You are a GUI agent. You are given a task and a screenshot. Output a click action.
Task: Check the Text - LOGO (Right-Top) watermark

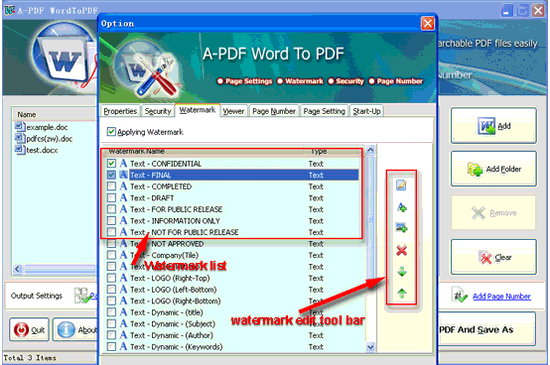[x=111, y=278]
